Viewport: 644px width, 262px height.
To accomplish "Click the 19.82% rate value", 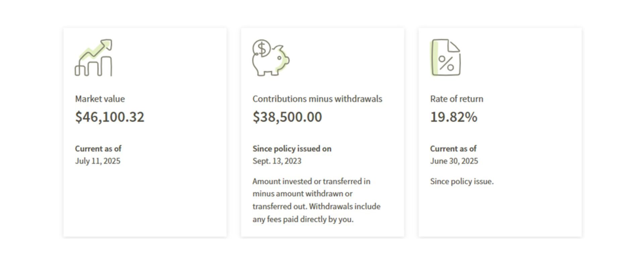I will (x=454, y=117).
